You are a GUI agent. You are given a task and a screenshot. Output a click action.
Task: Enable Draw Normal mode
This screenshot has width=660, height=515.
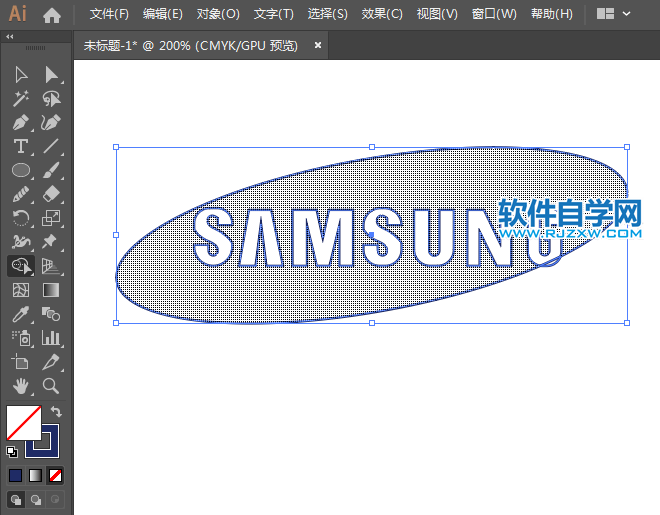(16, 499)
